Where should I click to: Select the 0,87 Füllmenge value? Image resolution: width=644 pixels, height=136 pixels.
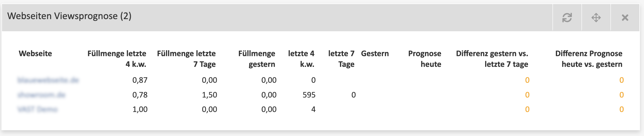[140, 80]
